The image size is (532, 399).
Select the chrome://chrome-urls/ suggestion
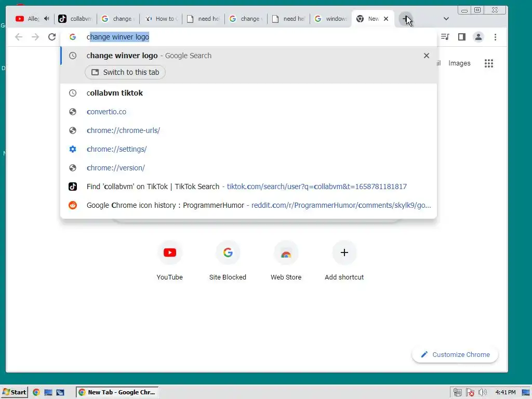248,130
